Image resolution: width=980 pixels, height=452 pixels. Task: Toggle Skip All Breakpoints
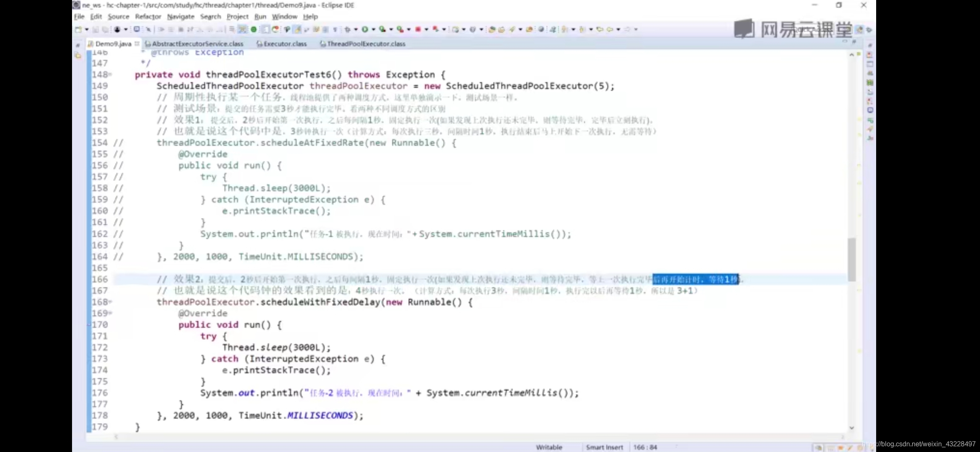148,29
